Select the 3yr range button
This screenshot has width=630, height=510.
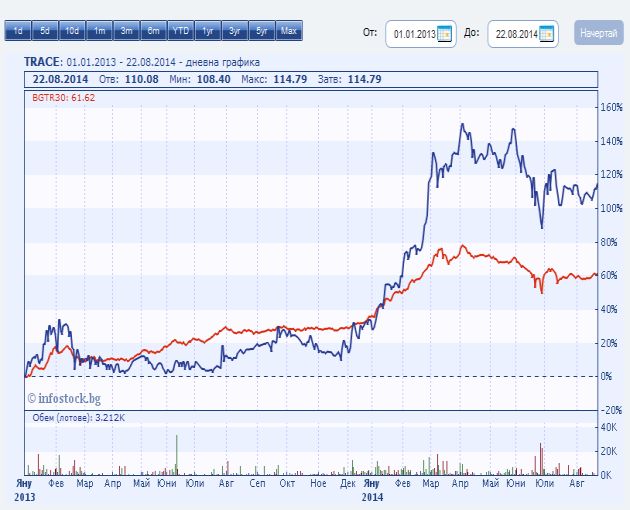pyautogui.click(x=235, y=31)
